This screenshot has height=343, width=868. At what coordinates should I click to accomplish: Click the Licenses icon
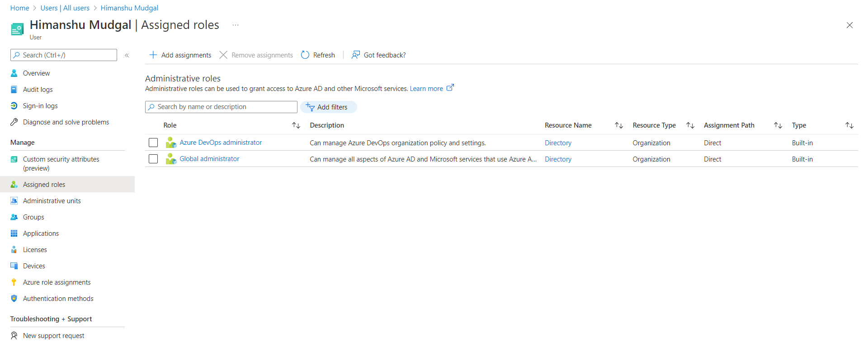coord(14,250)
